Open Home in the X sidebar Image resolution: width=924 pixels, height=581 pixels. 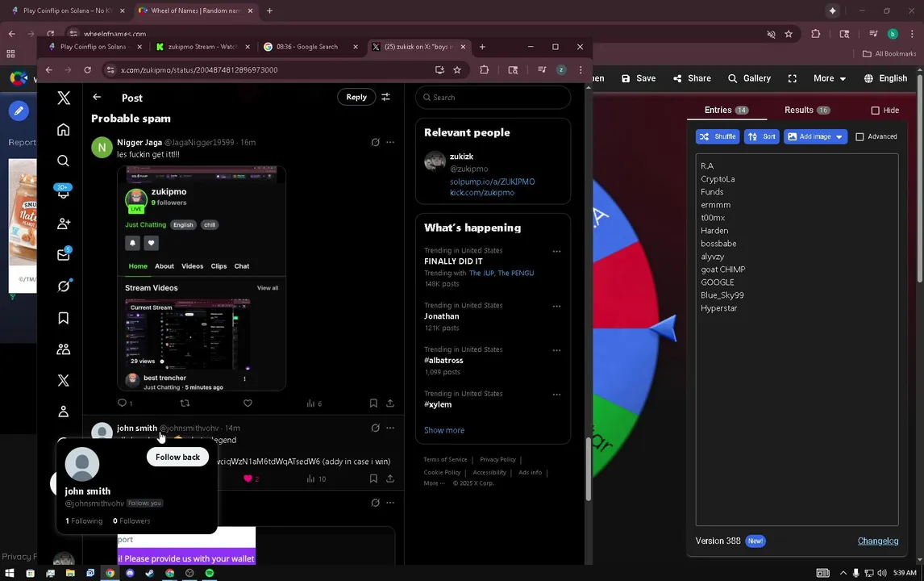(63, 129)
